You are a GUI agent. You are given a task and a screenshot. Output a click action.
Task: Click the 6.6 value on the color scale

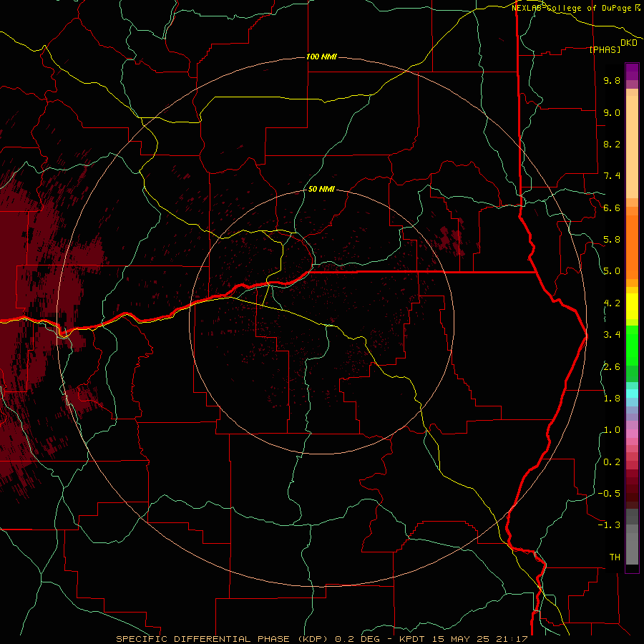point(612,208)
